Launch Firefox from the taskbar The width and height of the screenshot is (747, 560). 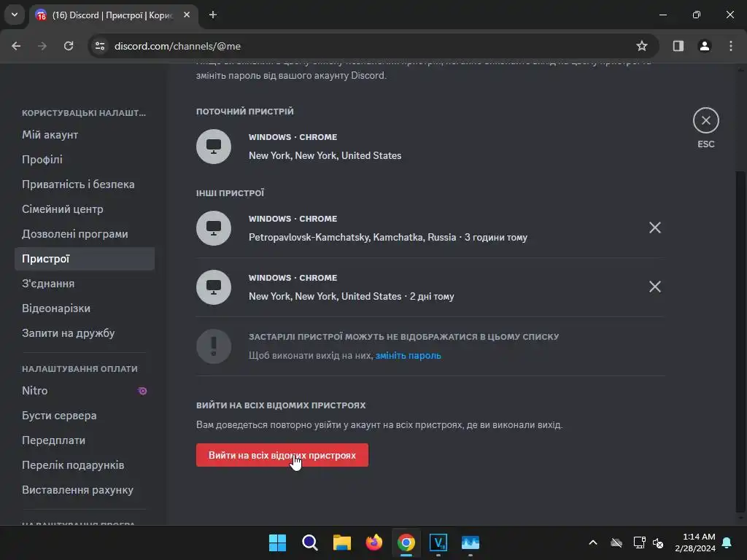point(374,542)
